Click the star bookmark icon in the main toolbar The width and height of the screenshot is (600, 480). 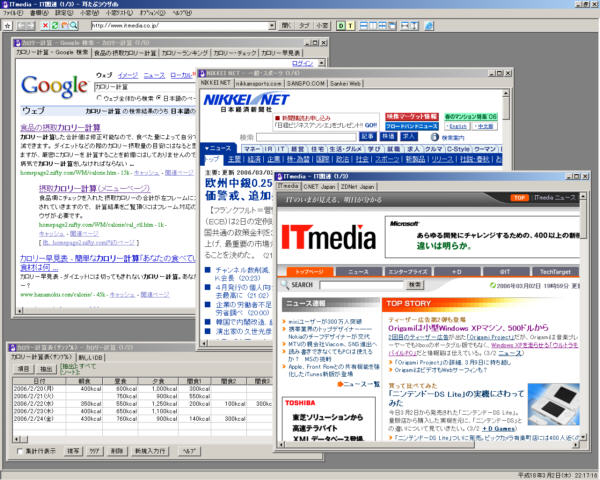click(x=7, y=26)
